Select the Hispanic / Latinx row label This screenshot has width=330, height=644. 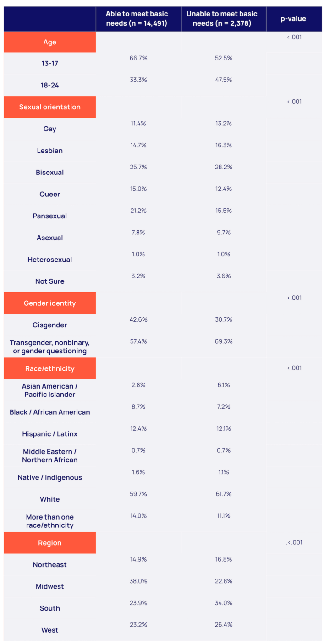tap(50, 434)
